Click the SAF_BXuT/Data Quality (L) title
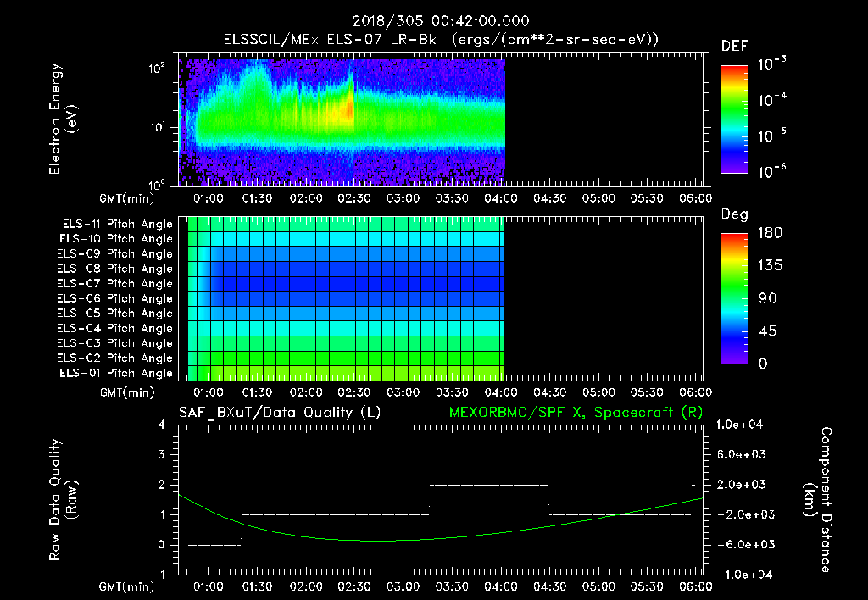The width and height of the screenshot is (868, 600). pos(280,413)
